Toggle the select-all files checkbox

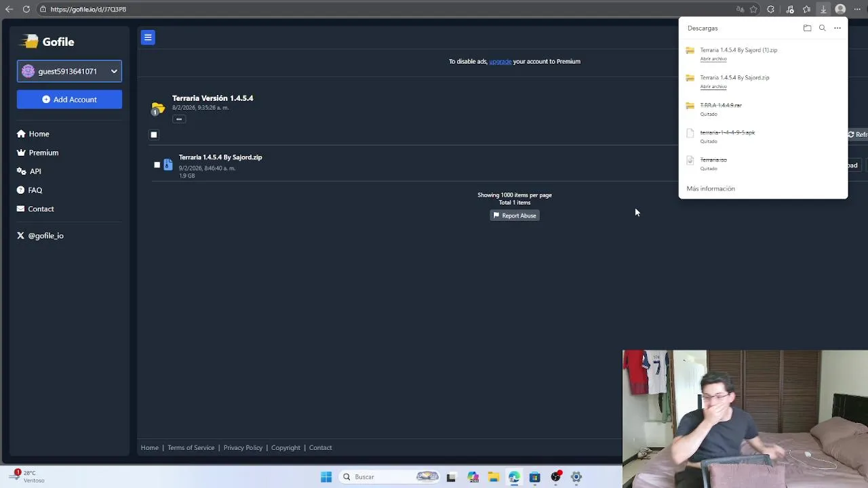click(154, 135)
